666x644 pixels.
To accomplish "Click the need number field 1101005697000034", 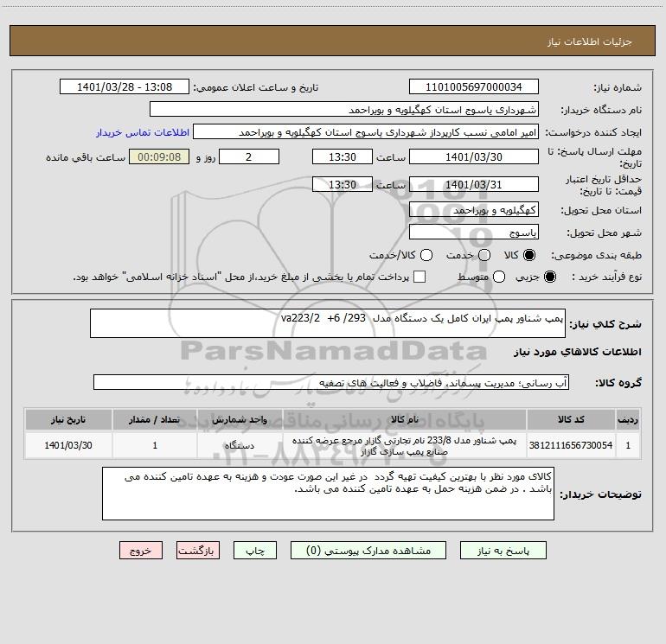I will click(x=474, y=86).
